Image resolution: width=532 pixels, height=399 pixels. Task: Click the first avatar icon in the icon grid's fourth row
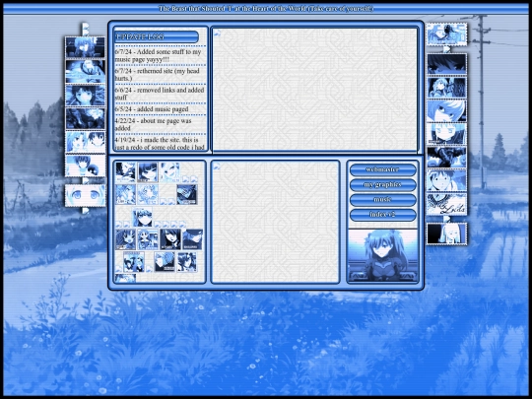[125, 239]
